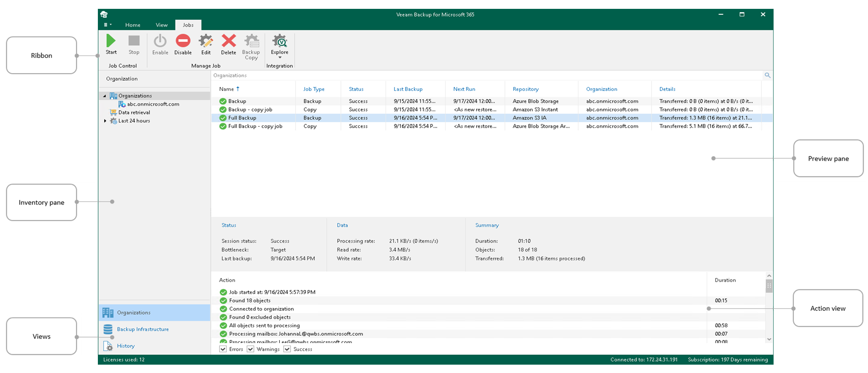Image resolution: width=868 pixels, height=373 pixels.
Task: Sort by Next Run column
Action: coord(464,89)
